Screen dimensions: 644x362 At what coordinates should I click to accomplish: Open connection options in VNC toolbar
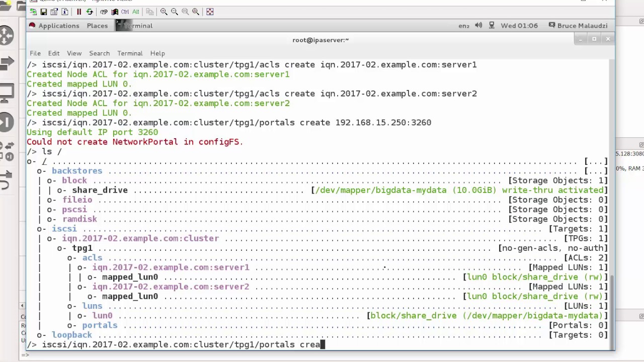(54, 12)
